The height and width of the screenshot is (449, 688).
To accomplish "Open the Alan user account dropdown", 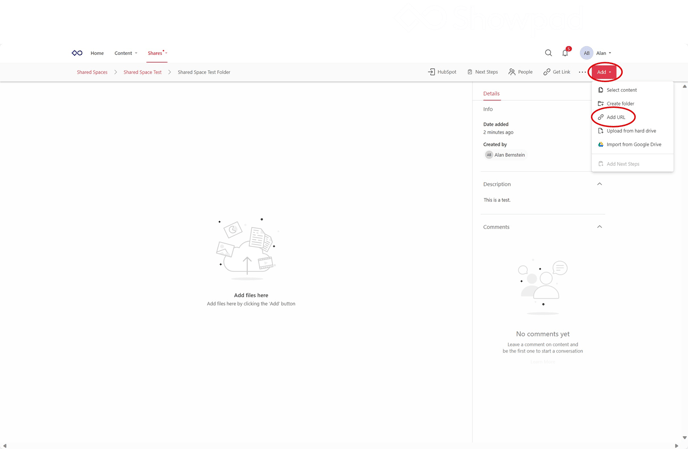I will coord(602,53).
